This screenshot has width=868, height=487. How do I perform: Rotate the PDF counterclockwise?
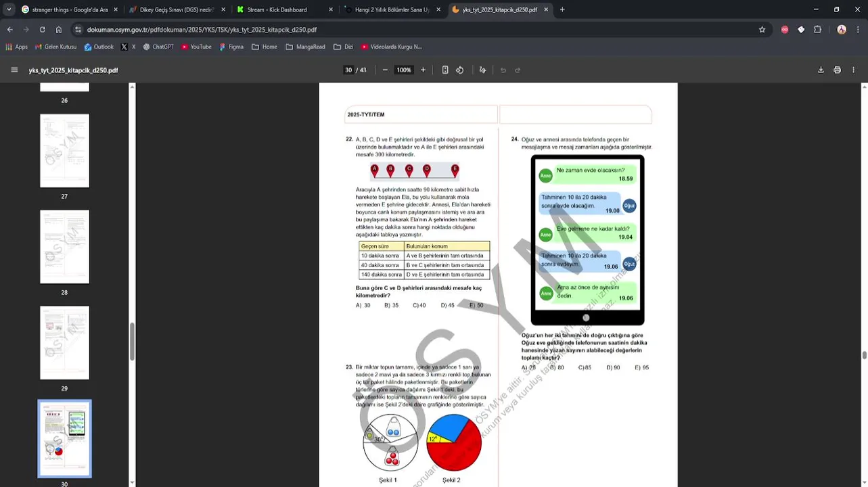point(460,70)
